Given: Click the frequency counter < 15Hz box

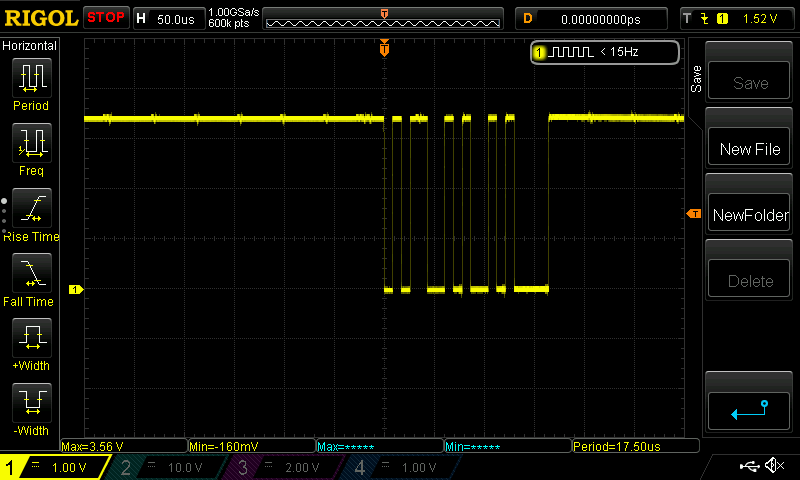Looking at the screenshot, I should click(605, 52).
